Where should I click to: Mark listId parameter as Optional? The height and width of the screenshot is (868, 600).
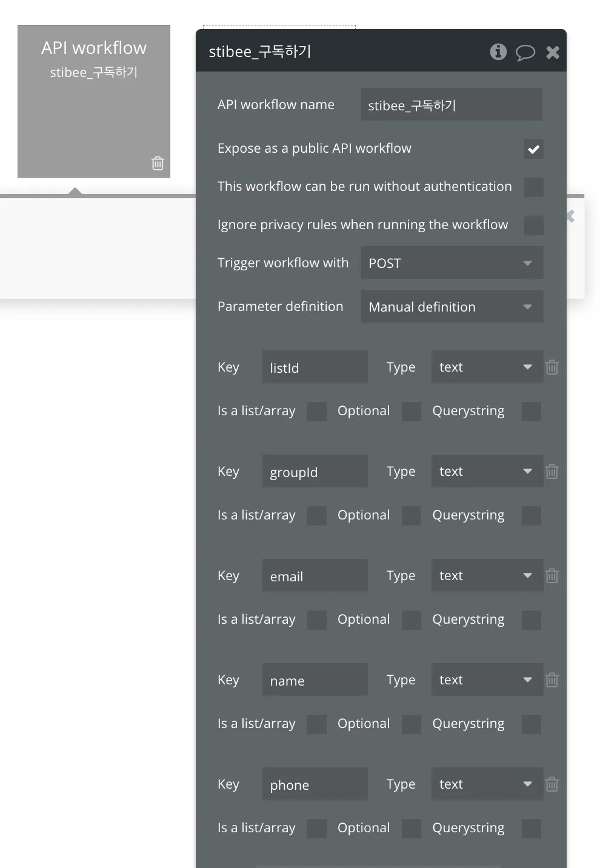point(412,412)
